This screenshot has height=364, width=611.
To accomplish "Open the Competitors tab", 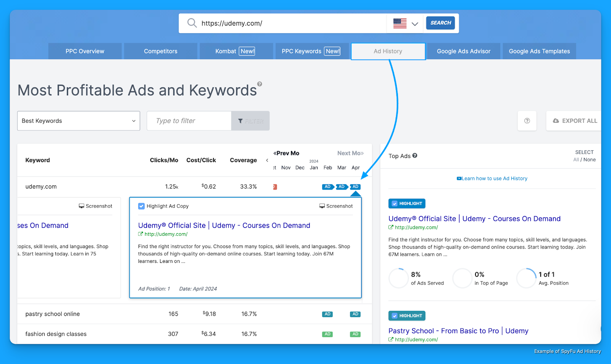I will pos(160,51).
